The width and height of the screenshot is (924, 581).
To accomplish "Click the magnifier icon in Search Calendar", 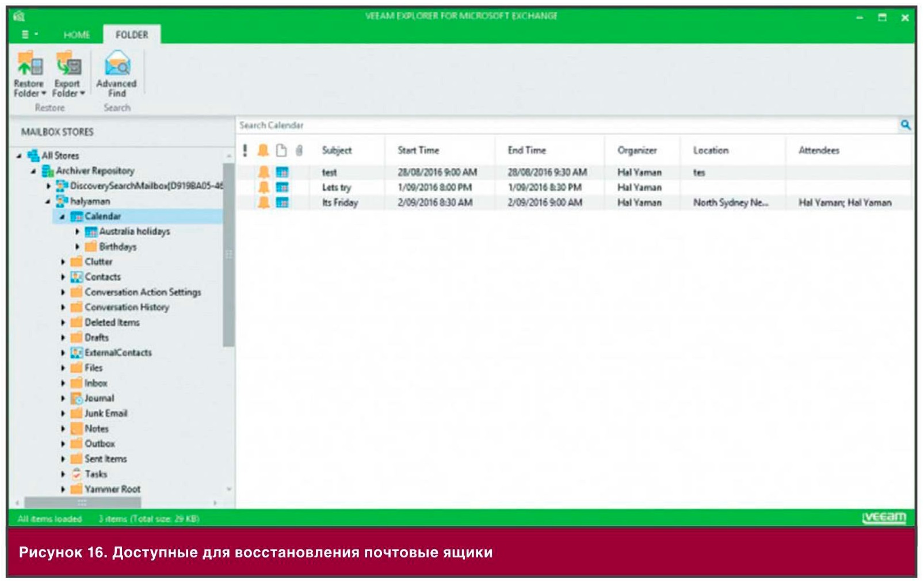I will click(x=905, y=125).
